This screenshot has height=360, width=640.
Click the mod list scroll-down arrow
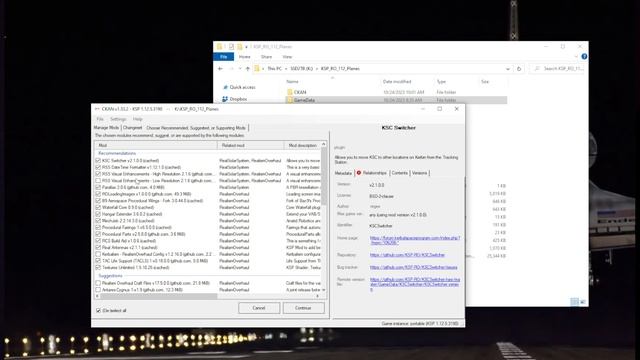[x=324, y=290]
